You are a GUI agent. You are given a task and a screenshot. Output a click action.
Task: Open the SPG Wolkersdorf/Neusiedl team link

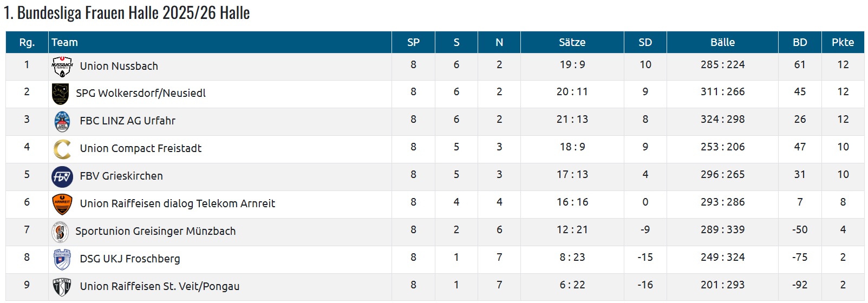(x=141, y=93)
